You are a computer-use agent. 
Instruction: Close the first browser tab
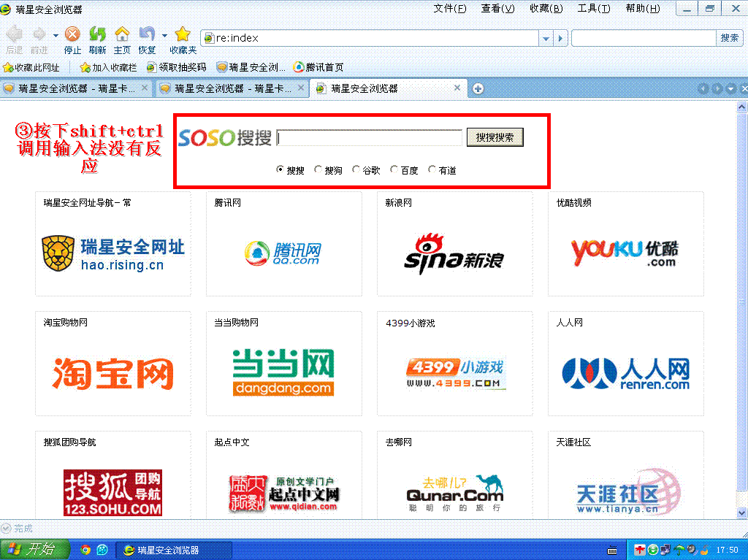coord(145,88)
